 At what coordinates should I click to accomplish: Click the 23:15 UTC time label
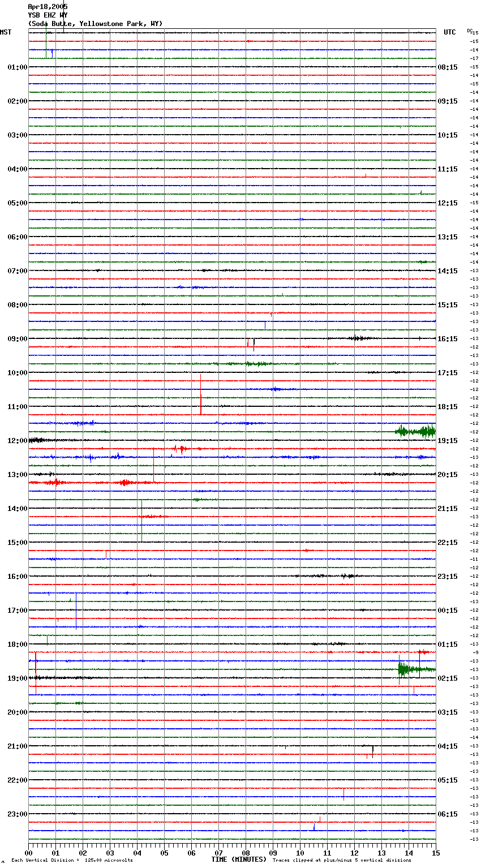448,577
